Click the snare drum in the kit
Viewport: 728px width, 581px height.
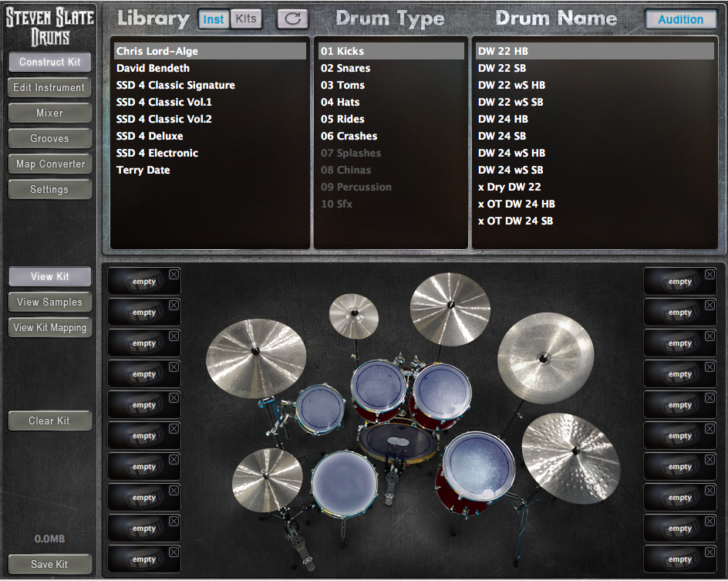[344, 485]
